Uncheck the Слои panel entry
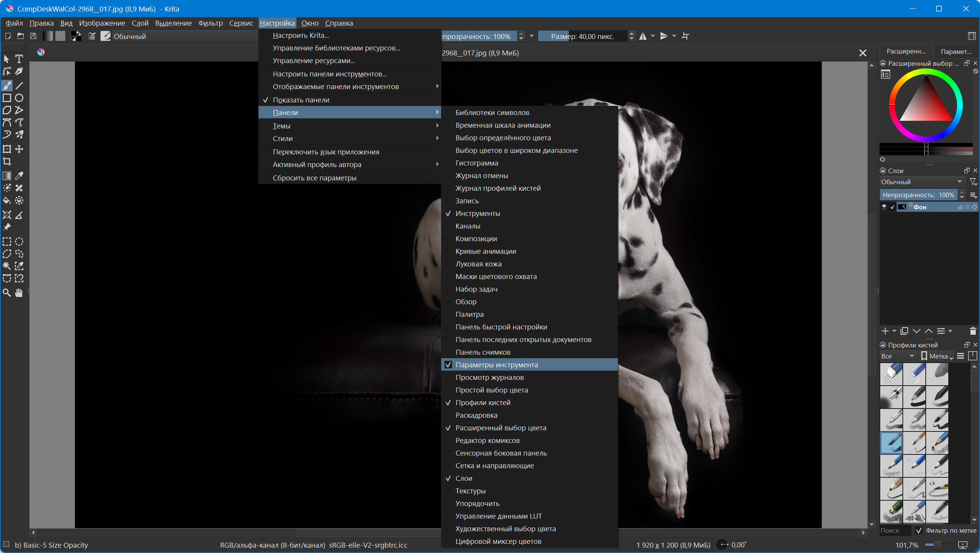980x553 pixels. (463, 478)
